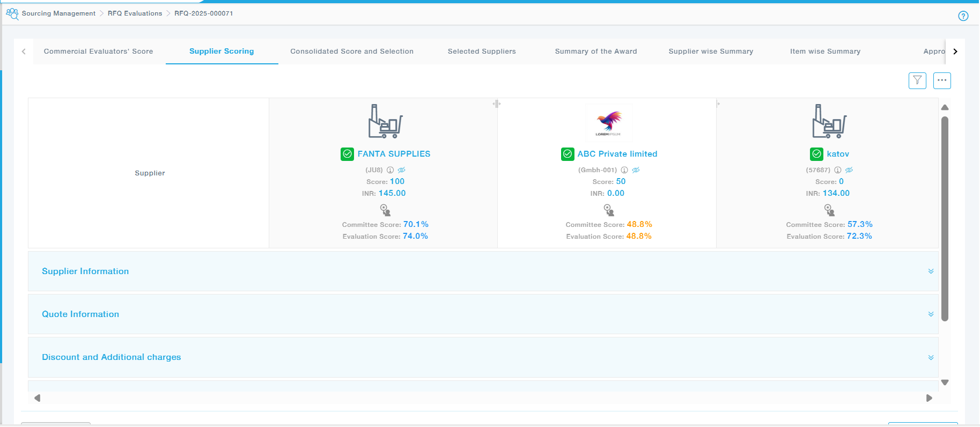The height and width of the screenshot is (427, 980).
Task: Click info icon beside Gmbh-001 code
Action: click(624, 170)
